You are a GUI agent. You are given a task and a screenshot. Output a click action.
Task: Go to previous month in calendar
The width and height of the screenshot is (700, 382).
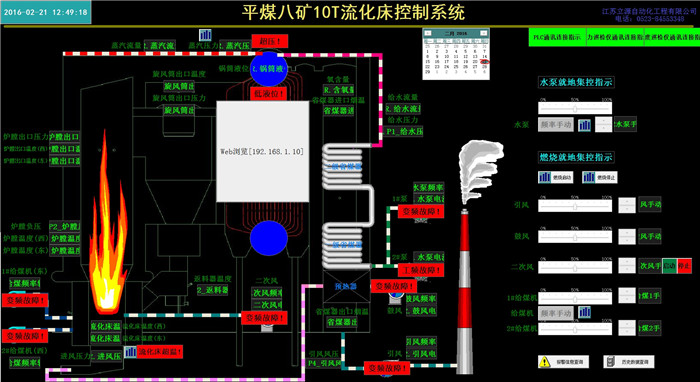[x=427, y=33]
